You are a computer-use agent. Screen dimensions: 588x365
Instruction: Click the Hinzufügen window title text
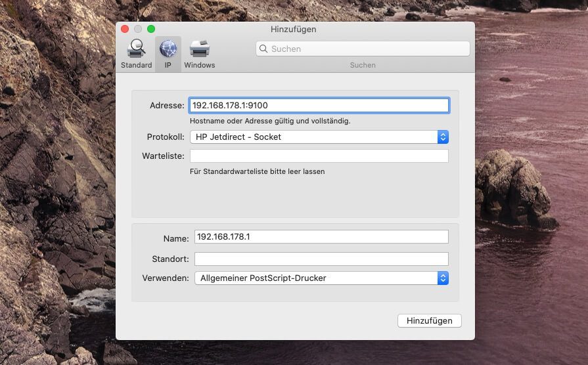(x=293, y=30)
